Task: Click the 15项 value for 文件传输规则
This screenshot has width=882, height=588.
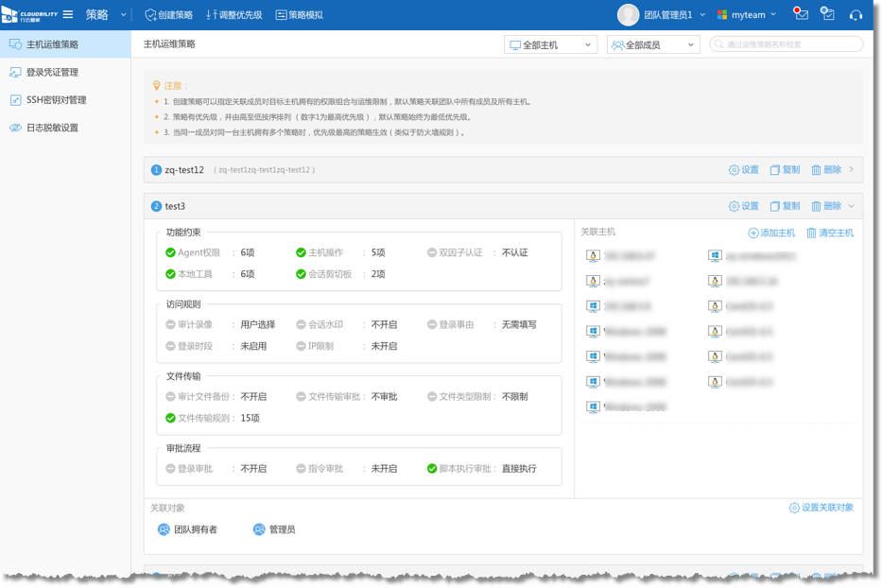Action: tap(250, 418)
